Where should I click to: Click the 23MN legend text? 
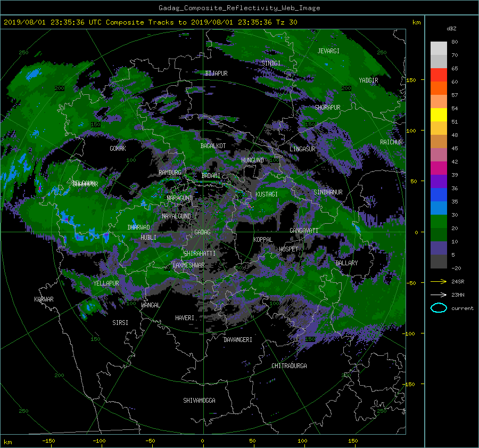pos(458,295)
